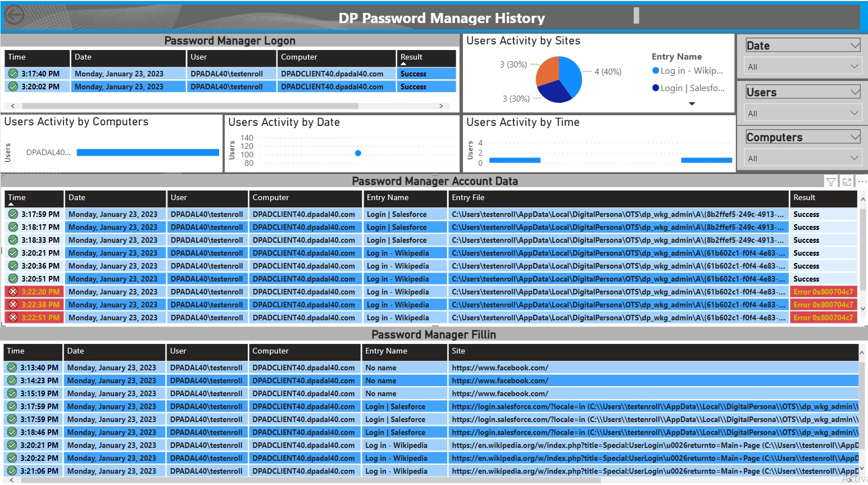Click the success checkmark on 3:13:40 PM Fillin row

[x=12, y=367]
